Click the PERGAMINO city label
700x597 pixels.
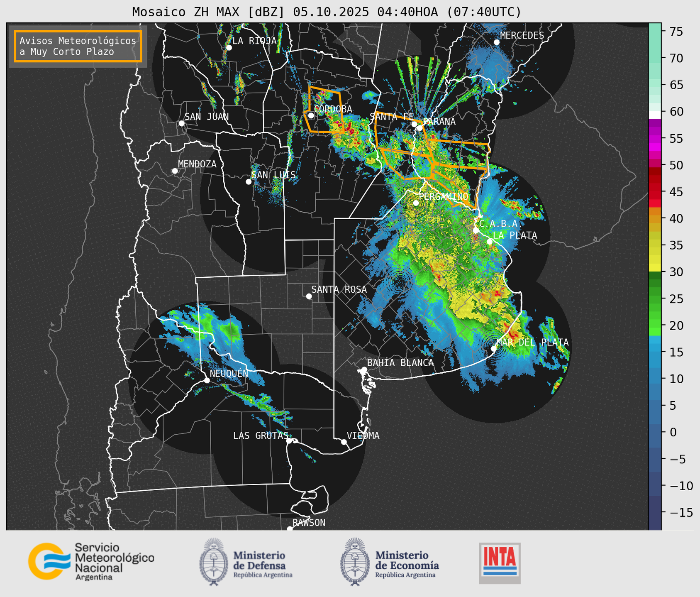pyautogui.click(x=444, y=196)
